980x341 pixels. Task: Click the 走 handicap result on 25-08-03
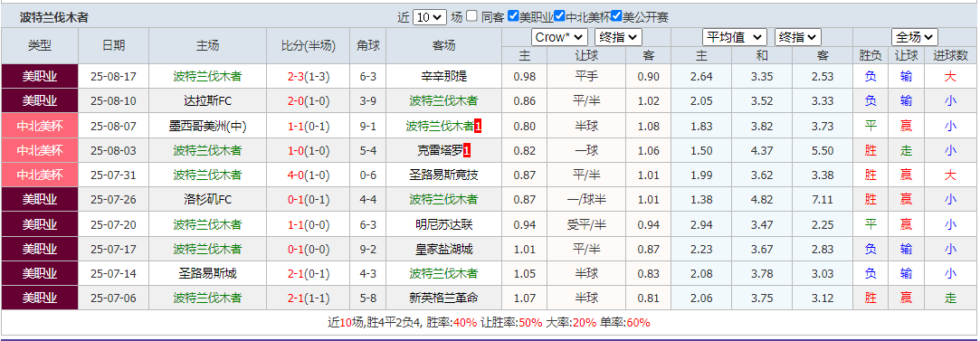point(906,150)
